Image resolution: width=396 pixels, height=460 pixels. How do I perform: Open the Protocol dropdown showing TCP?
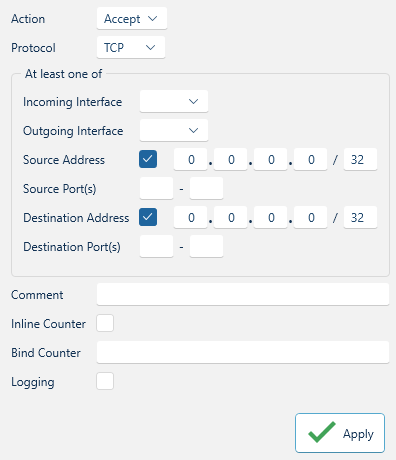pos(131,48)
